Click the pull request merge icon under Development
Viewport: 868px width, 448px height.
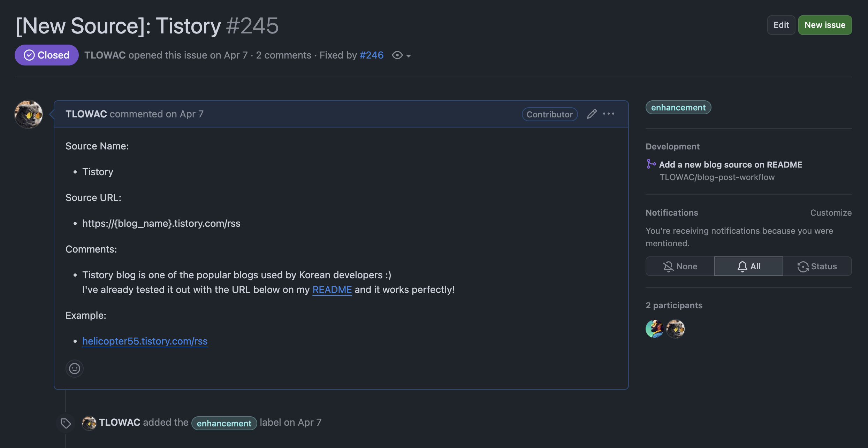(x=650, y=164)
